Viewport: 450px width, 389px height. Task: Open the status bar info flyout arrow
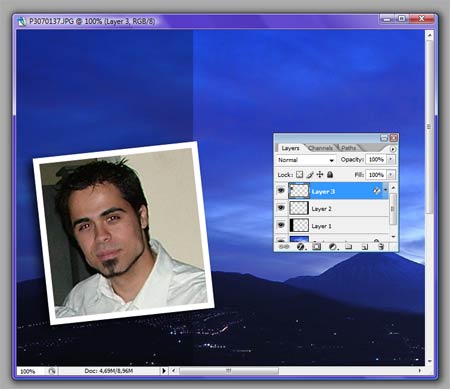tap(164, 371)
